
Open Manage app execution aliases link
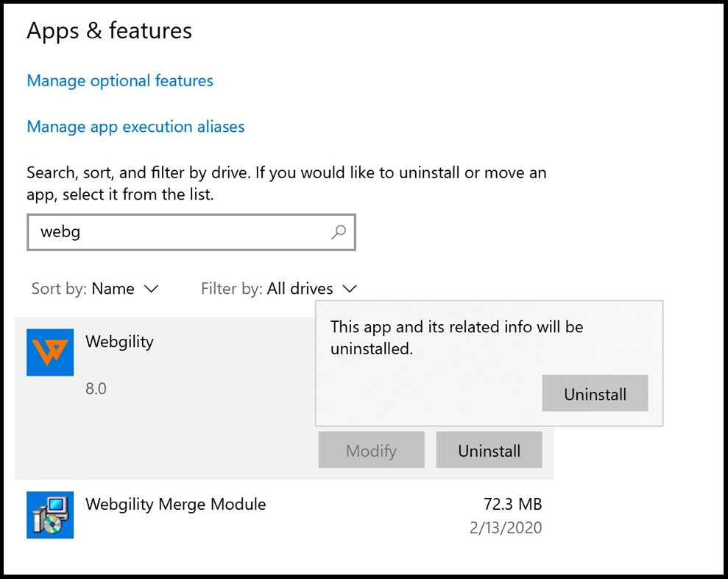pos(135,127)
